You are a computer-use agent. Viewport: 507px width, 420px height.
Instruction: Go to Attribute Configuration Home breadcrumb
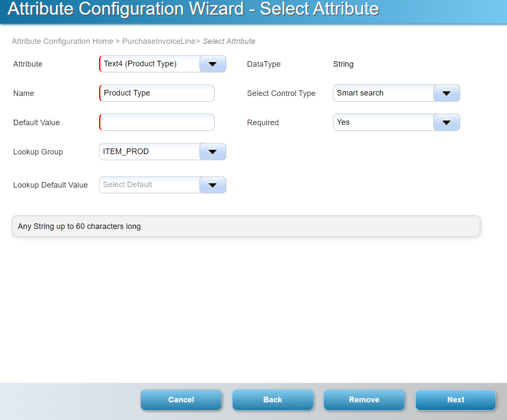(62, 41)
